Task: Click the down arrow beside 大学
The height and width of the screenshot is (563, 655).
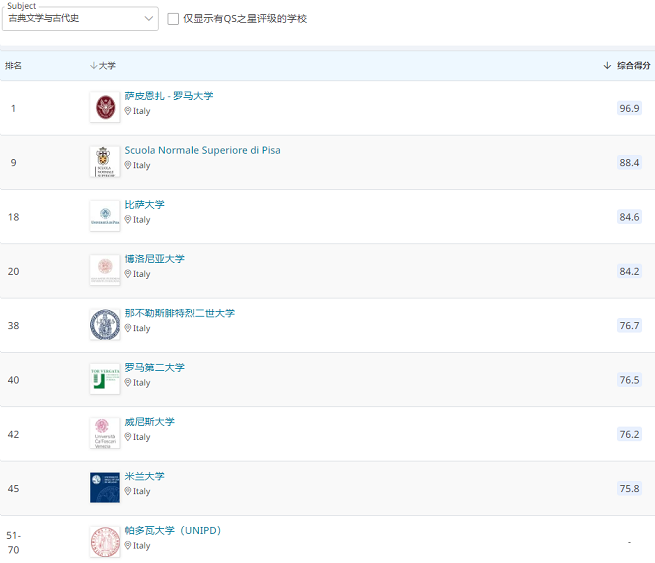Action: pos(94,66)
